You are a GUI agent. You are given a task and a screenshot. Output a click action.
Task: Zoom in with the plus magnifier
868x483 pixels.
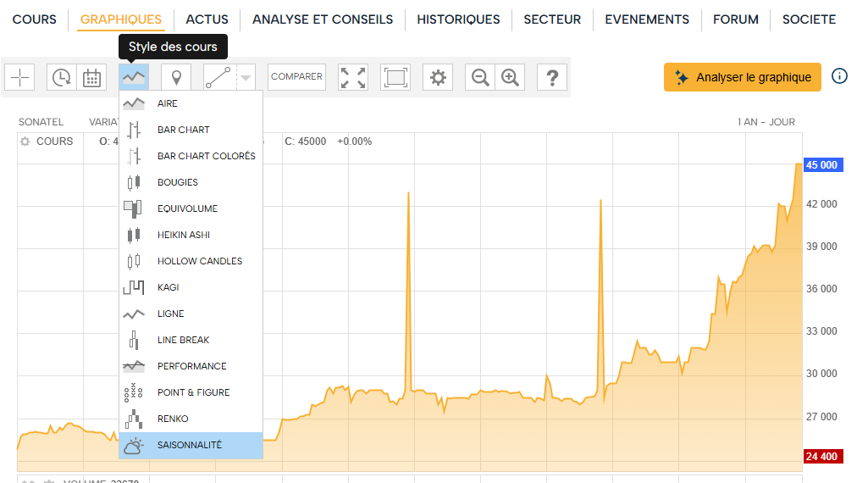510,77
